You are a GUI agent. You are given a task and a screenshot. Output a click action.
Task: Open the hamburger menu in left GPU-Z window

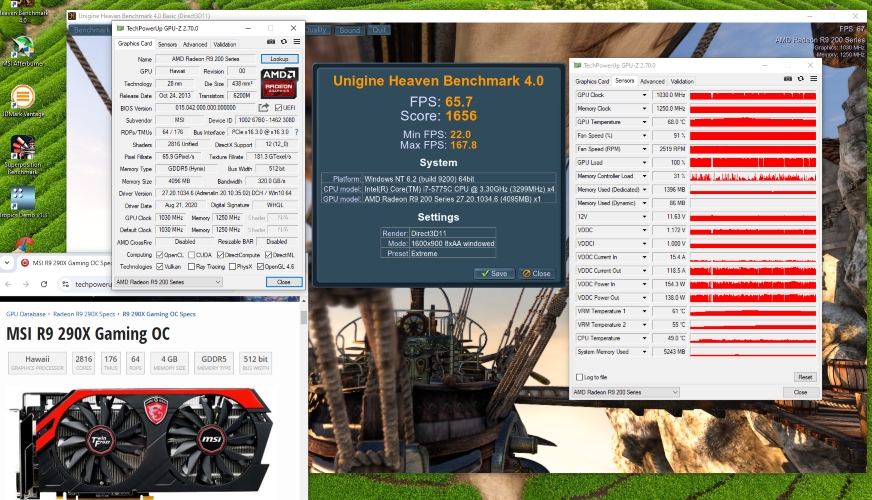click(297, 42)
